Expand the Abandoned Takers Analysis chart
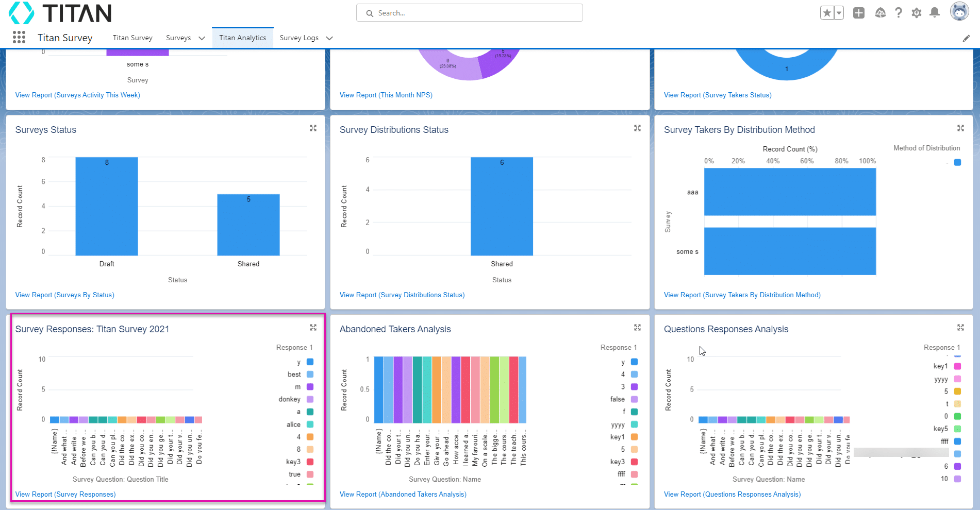The image size is (980, 510). (x=637, y=328)
